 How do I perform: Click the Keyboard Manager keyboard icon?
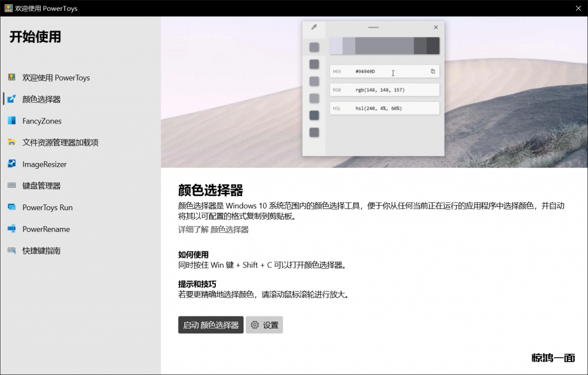[x=11, y=185]
